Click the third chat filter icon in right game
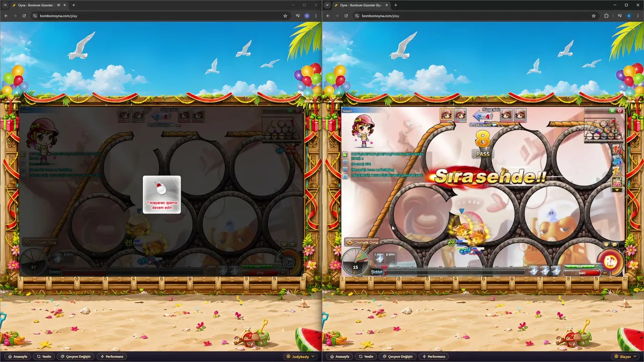644x362 pixels. 345,169
